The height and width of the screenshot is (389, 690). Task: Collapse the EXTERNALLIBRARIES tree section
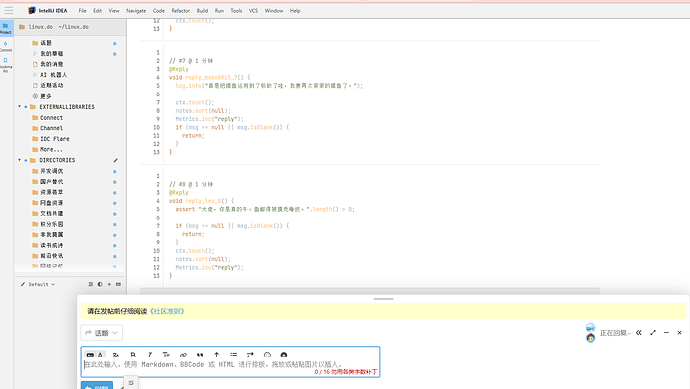pyautogui.click(x=19, y=106)
